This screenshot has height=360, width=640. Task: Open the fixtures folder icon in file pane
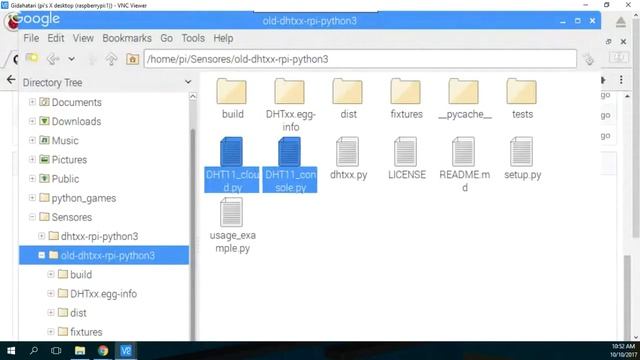point(406,91)
